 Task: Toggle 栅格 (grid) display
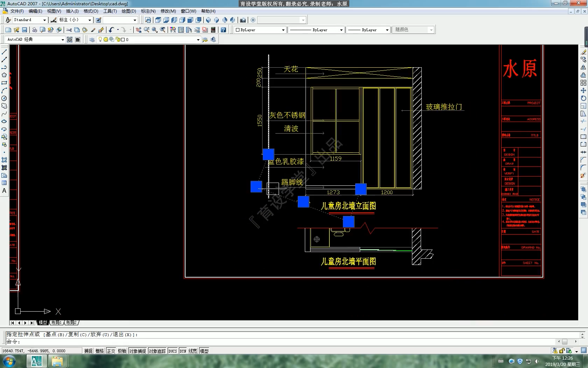100,351
